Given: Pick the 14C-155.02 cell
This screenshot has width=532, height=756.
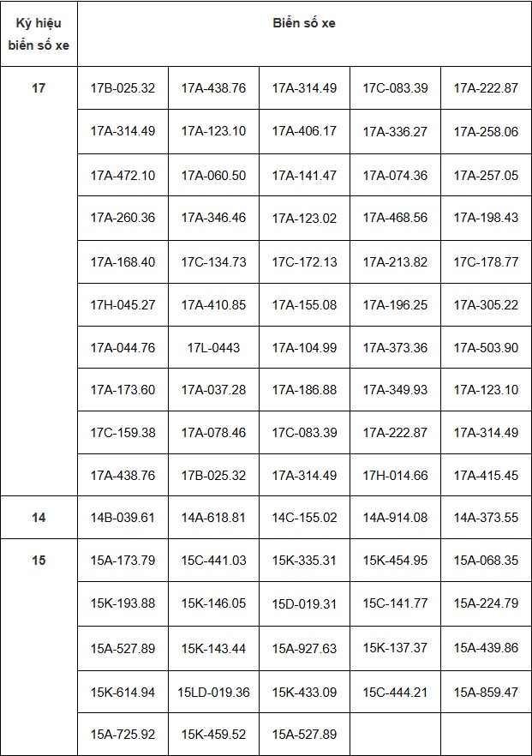Looking at the screenshot, I should coord(304,518).
